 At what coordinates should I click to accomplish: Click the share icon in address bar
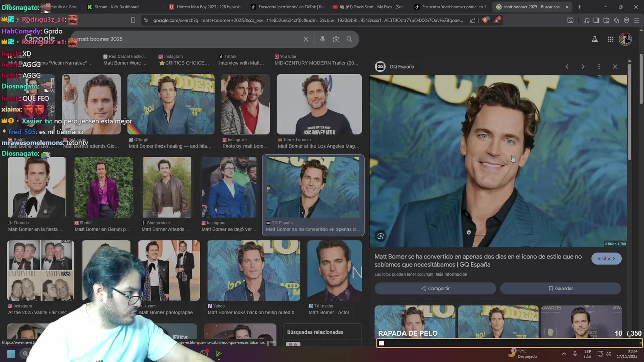pos(473,20)
